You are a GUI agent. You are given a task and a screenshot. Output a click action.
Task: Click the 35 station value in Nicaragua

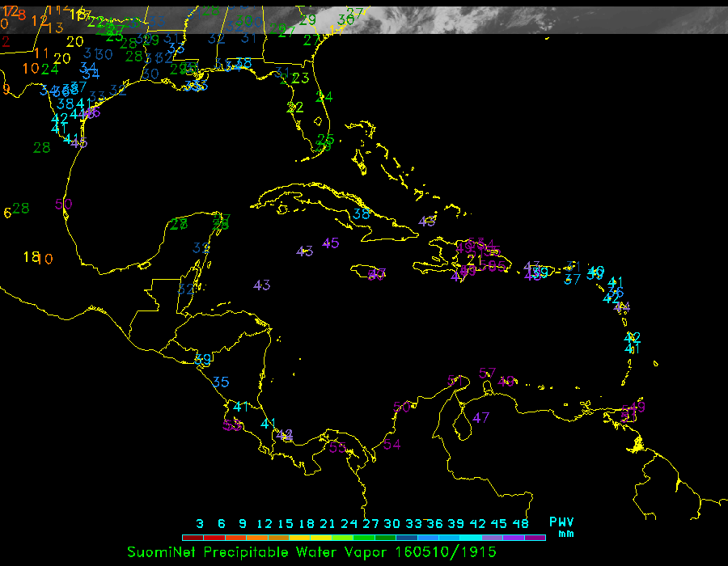click(220, 382)
